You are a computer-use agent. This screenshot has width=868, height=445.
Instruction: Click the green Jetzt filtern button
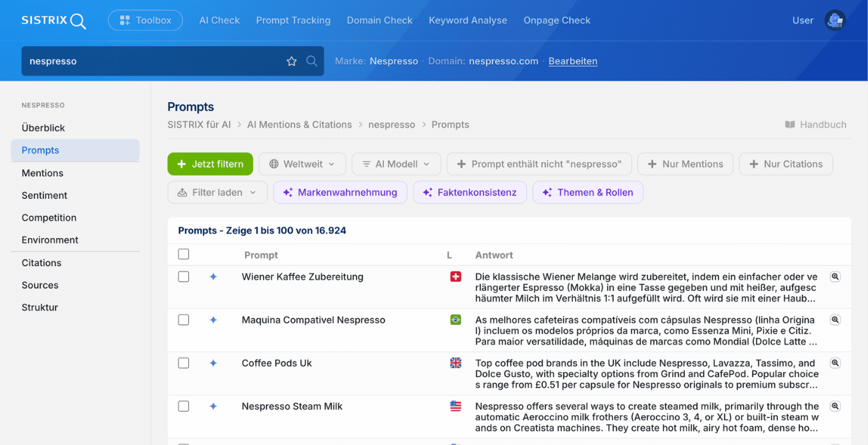(210, 164)
